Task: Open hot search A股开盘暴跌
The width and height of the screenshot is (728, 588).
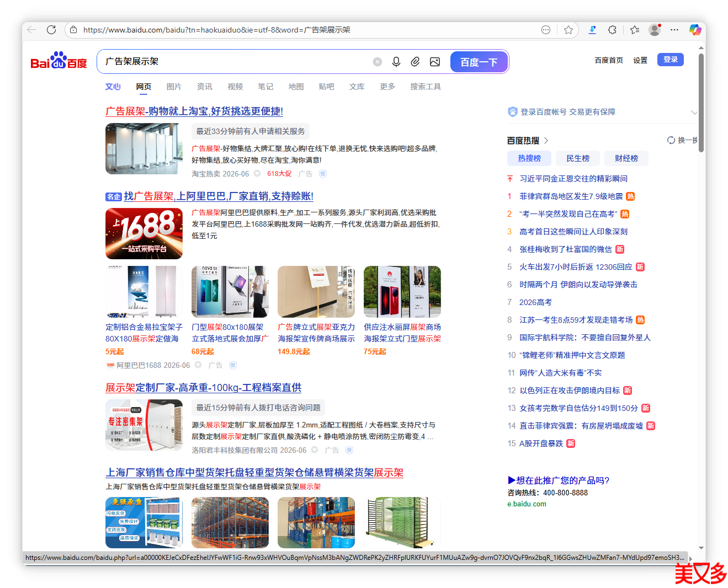Action: tap(541, 443)
